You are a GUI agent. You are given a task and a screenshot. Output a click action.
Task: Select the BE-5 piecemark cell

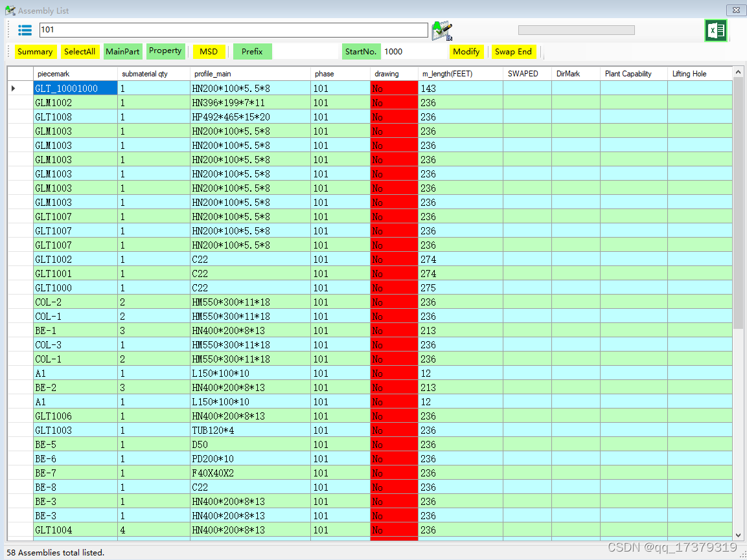(75, 445)
